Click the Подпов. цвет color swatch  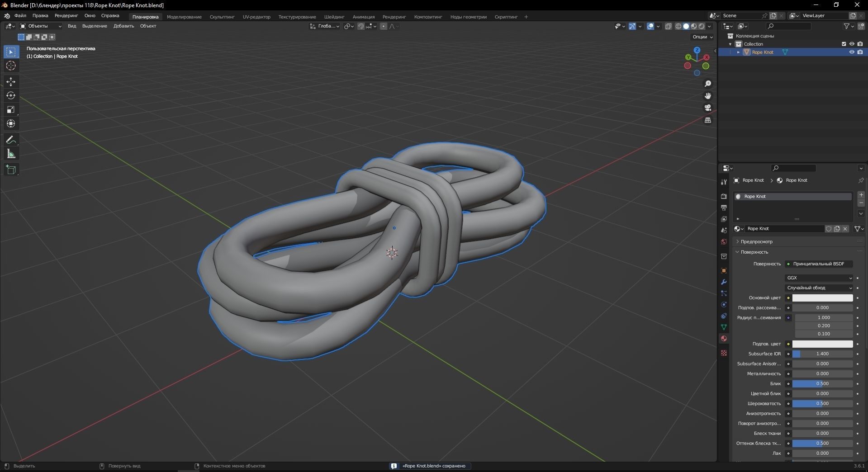822,344
